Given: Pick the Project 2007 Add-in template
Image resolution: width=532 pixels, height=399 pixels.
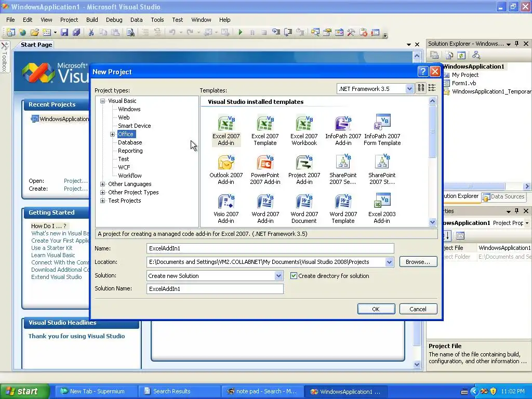Looking at the screenshot, I should click(x=304, y=170).
